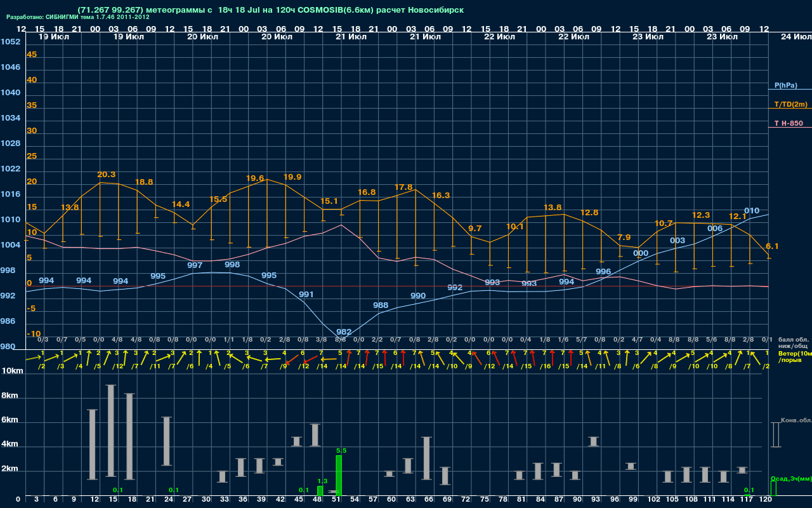The image size is (812, 508).
Task: Click the temperature value 16.8
Action: (x=367, y=192)
